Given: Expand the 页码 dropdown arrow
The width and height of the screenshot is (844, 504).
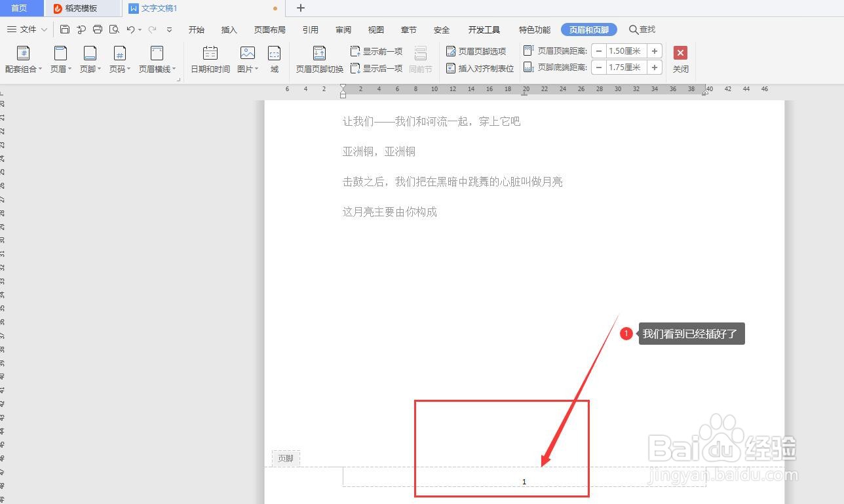Looking at the screenshot, I should tap(128, 69).
